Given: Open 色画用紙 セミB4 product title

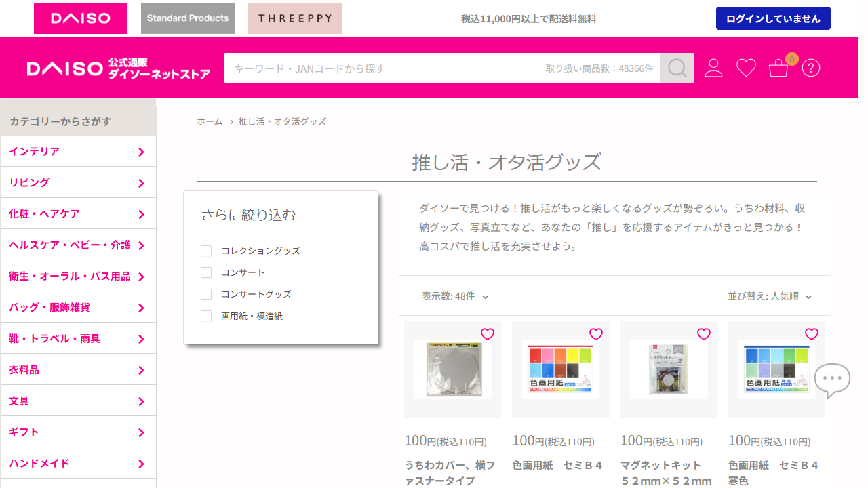Looking at the screenshot, I should (557, 465).
